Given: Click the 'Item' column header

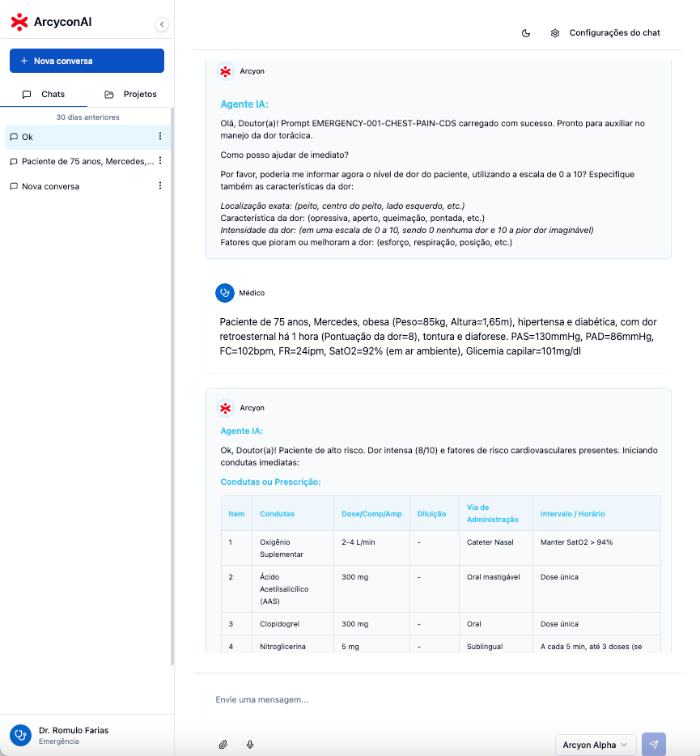Looking at the screenshot, I should (236, 514).
